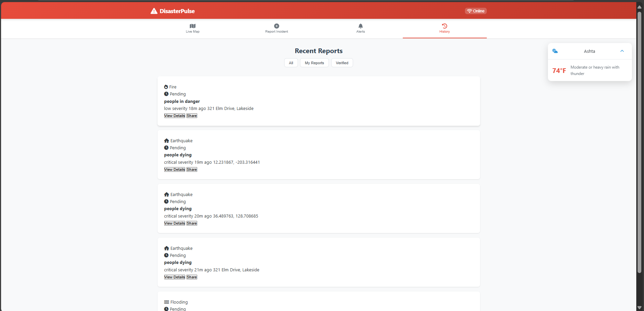Click the Live Map icon
Image resolution: width=644 pixels, height=311 pixels.
pos(192,26)
